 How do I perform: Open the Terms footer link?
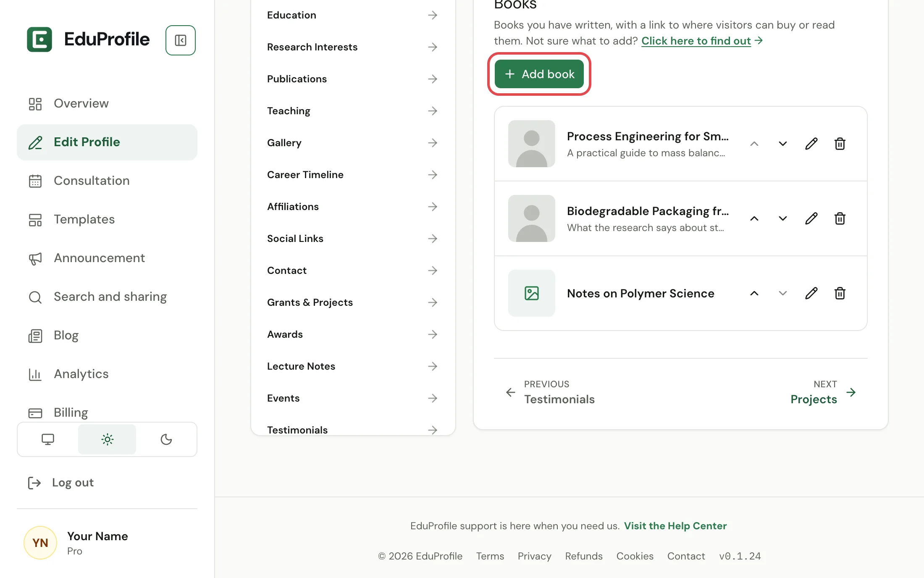(x=490, y=556)
